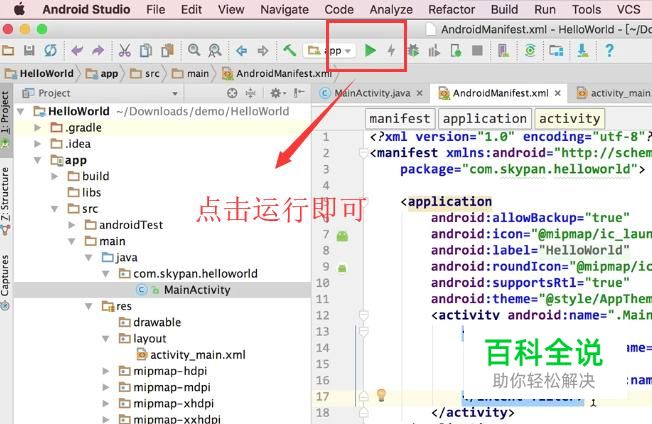Expand the mipmap-mdpi folder

tap(106, 387)
